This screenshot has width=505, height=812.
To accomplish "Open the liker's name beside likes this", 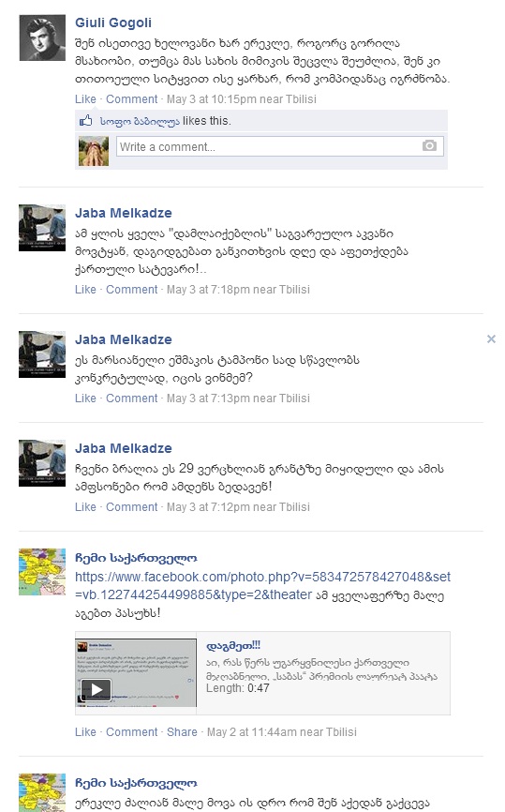I will click(x=140, y=121).
